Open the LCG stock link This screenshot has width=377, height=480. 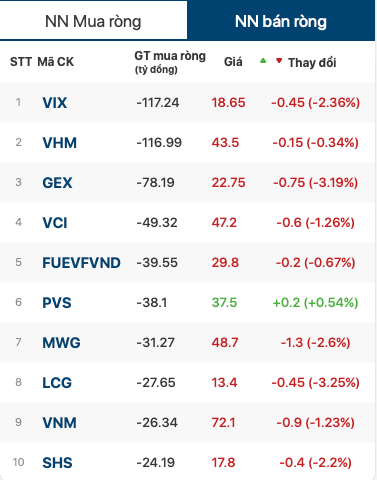[x=57, y=383]
